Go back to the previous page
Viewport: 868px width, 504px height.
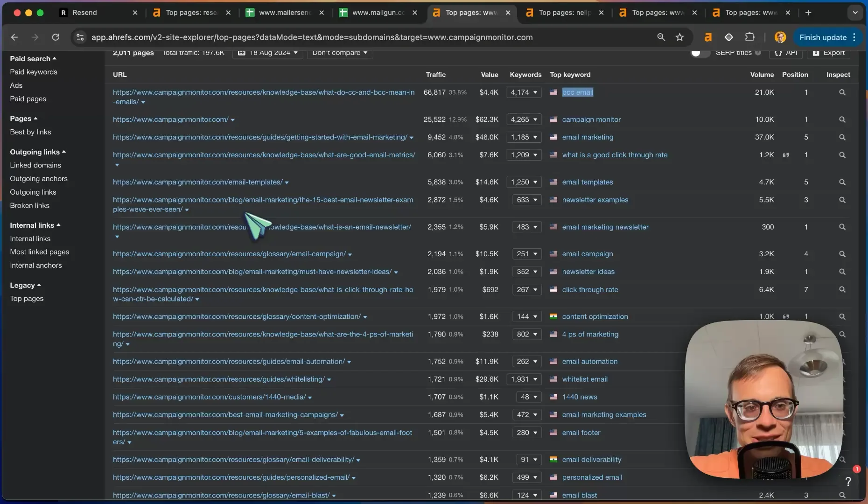14,37
